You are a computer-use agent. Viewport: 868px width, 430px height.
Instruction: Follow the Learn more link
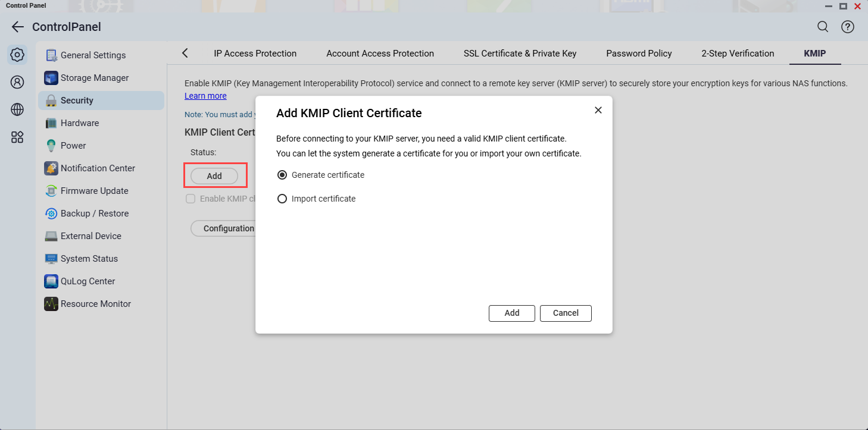point(205,96)
